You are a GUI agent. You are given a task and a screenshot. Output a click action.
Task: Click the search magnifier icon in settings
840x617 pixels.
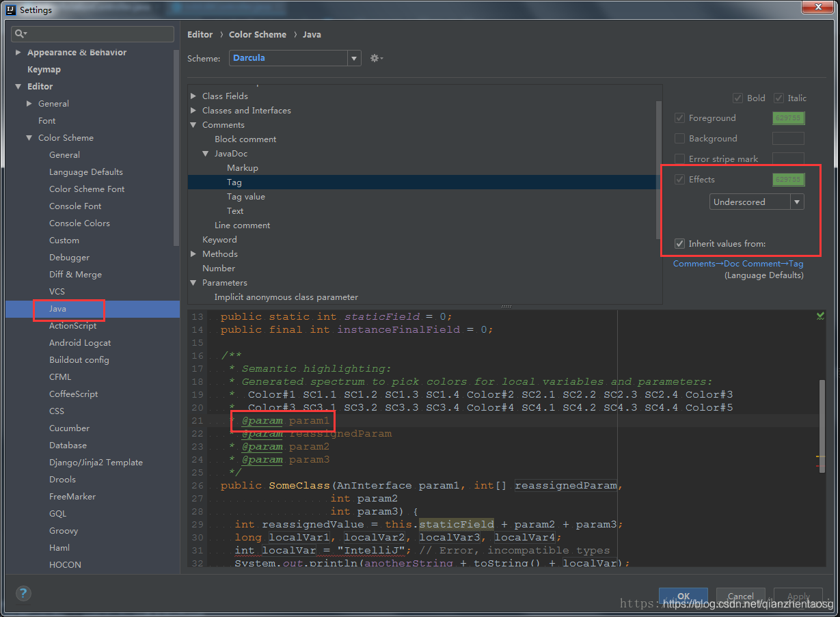21,33
